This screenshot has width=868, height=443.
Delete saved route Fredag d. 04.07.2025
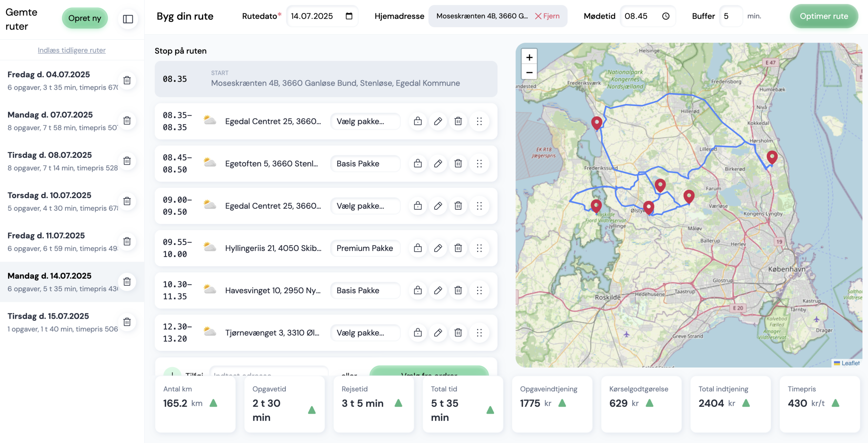(x=127, y=80)
